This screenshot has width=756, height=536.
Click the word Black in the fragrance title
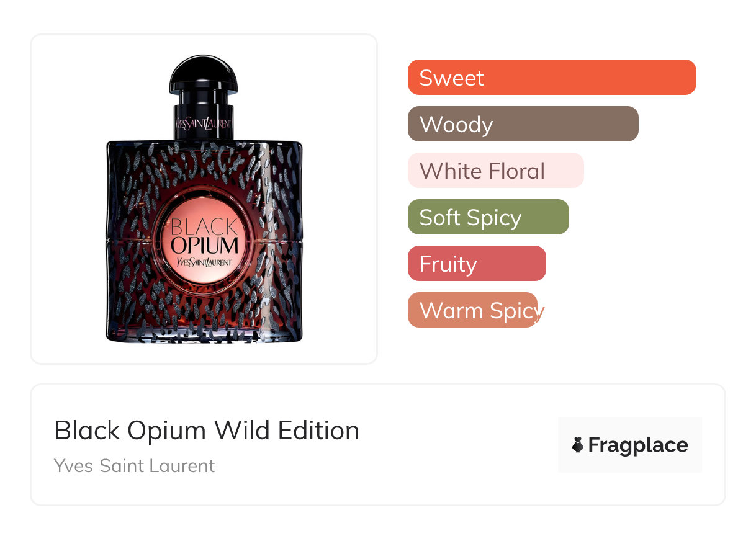tap(88, 430)
